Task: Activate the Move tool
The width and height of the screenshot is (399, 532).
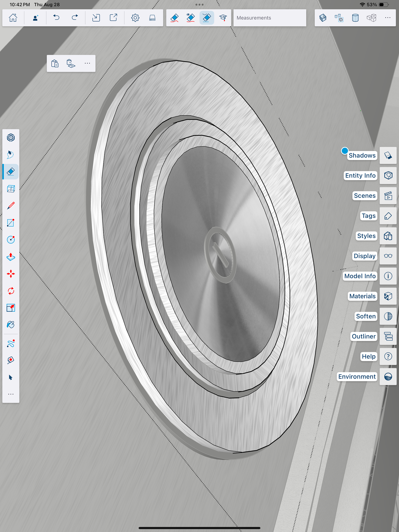Action: 11,274
